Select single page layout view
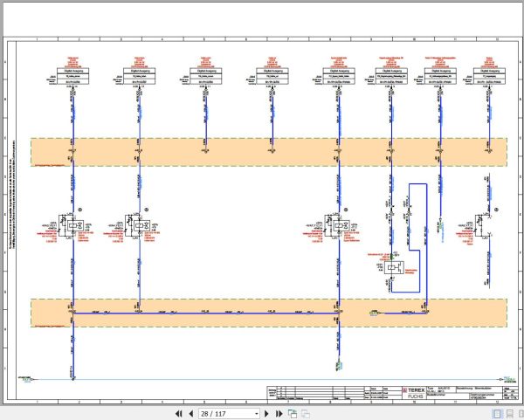 coord(497,414)
